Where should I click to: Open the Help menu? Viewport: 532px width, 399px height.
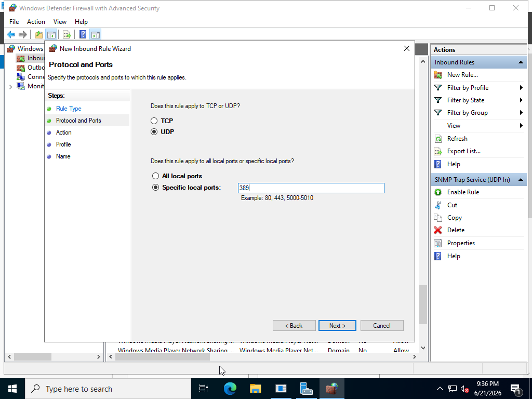(x=81, y=22)
